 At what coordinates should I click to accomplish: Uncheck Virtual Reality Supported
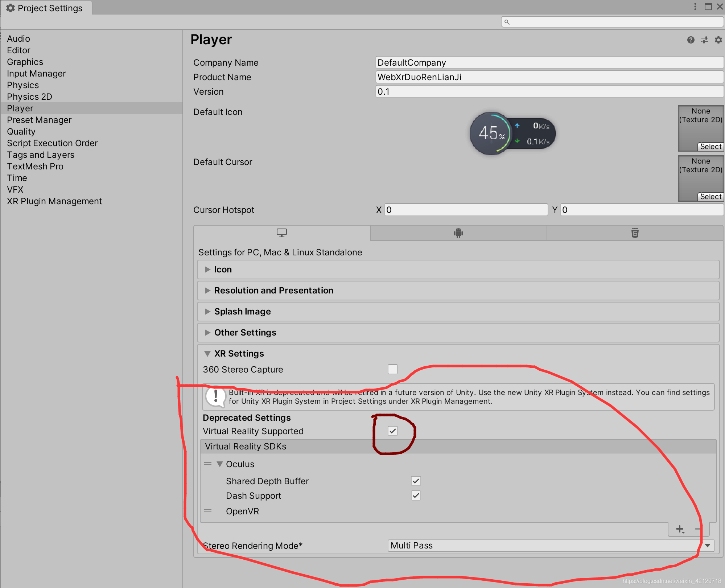click(392, 431)
